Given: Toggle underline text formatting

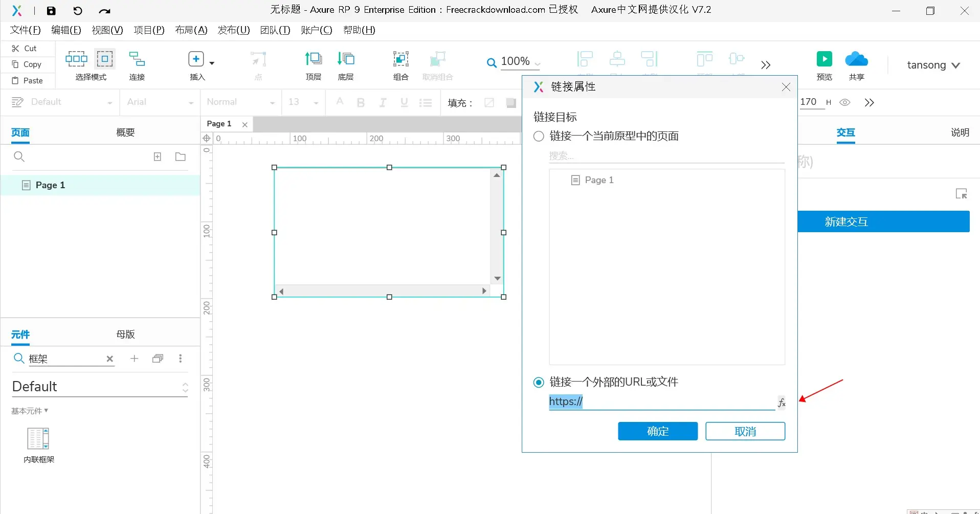Looking at the screenshot, I should point(404,102).
